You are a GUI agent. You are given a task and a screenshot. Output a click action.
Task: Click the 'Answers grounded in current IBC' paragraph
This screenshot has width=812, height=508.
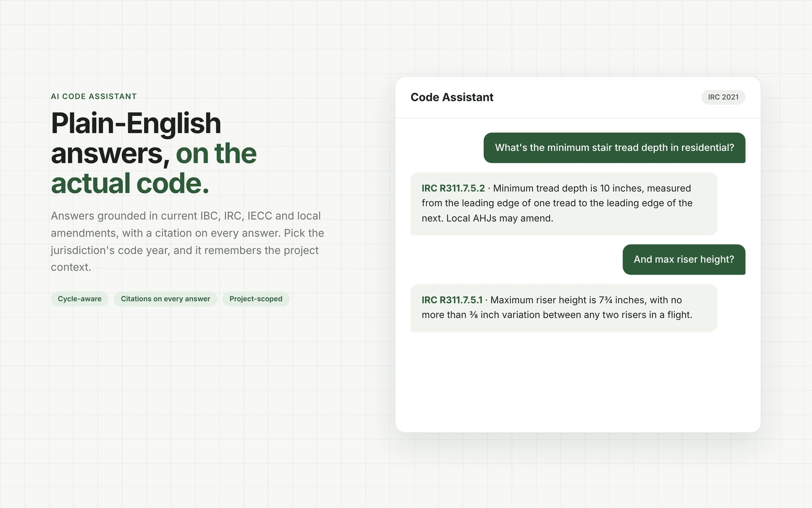point(187,241)
